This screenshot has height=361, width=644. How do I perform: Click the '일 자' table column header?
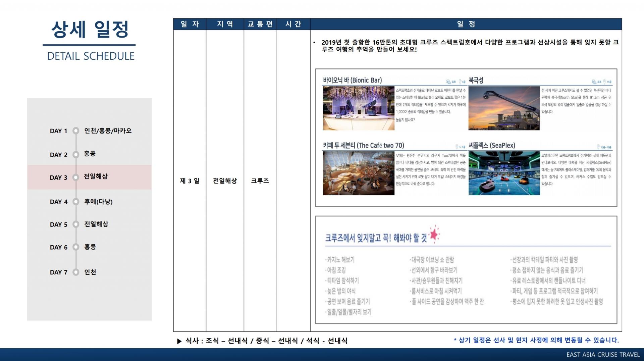coord(190,24)
